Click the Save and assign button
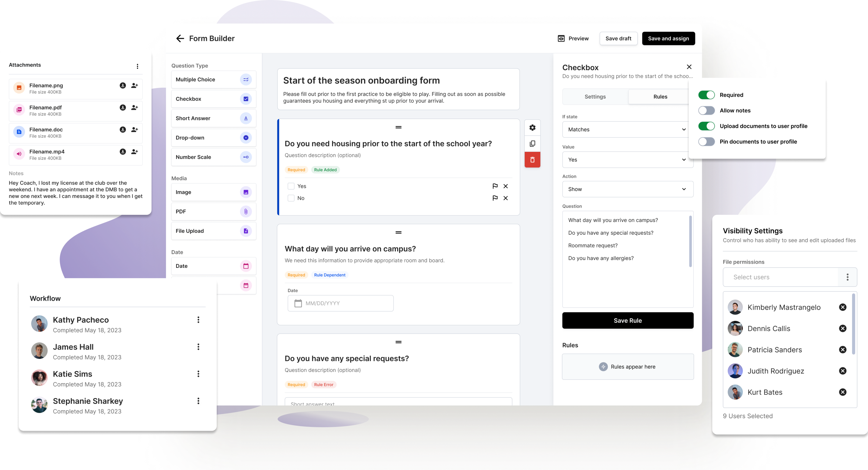Screen dimensions: 868x470 pos(668,38)
